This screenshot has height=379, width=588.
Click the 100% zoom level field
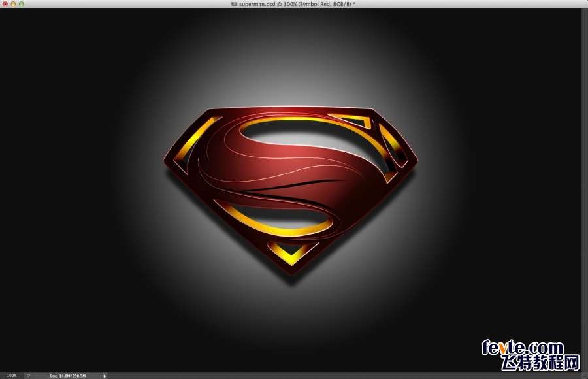point(12,376)
